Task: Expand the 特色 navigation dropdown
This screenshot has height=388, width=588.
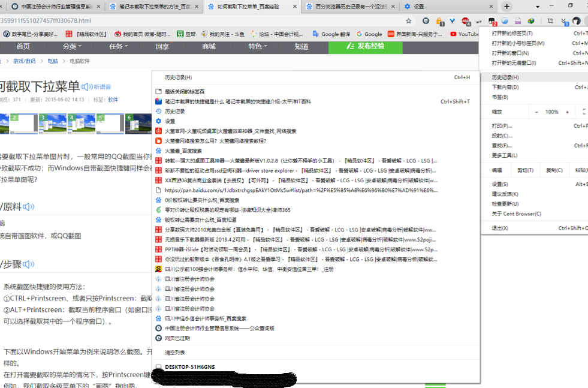Action: [x=258, y=47]
